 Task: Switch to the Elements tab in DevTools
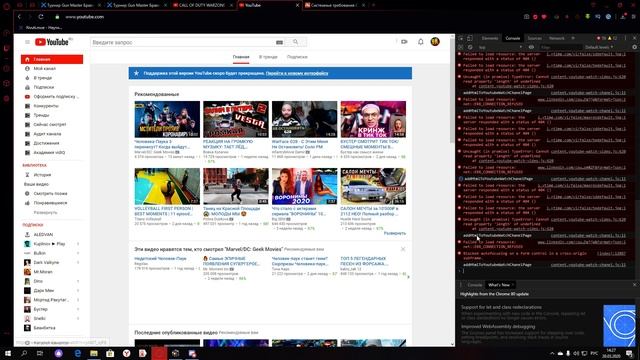[490, 38]
